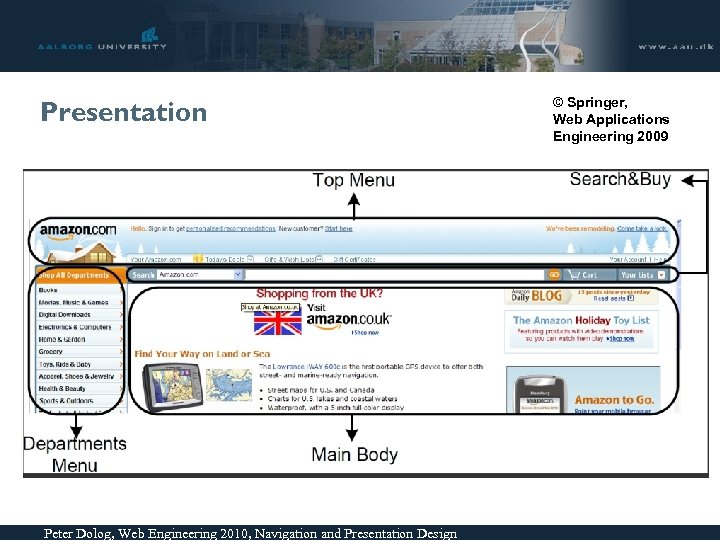Click Street maps for U.S. and Canada bullet
The image size is (720, 540).
(321, 390)
